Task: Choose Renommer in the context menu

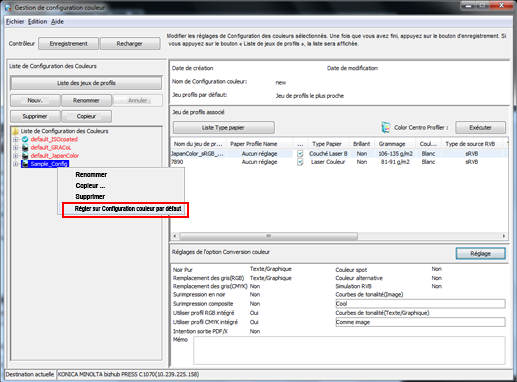Action: click(x=91, y=174)
